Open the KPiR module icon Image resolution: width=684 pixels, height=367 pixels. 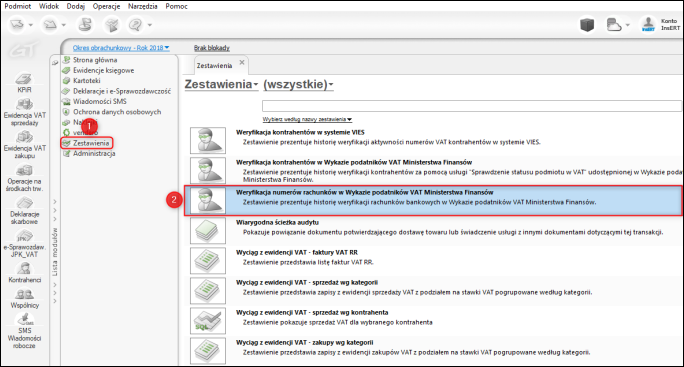click(x=24, y=82)
